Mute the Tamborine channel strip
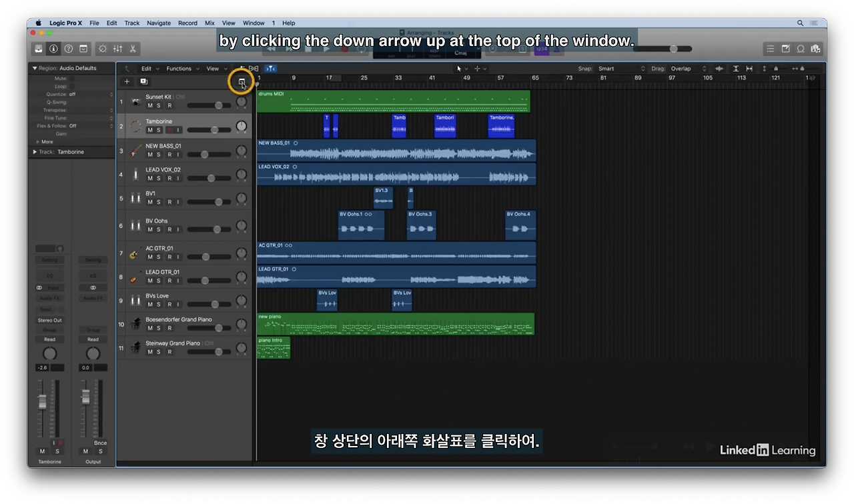The height and width of the screenshot is (504, 854). [x=42, y=451]
